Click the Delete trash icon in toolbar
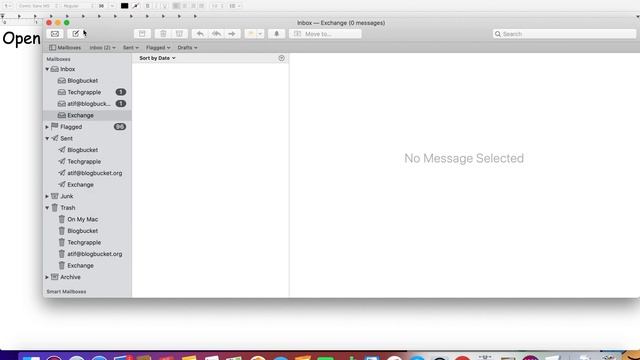The height and width of the screenshot is (360, 640). tap(163, 34)
